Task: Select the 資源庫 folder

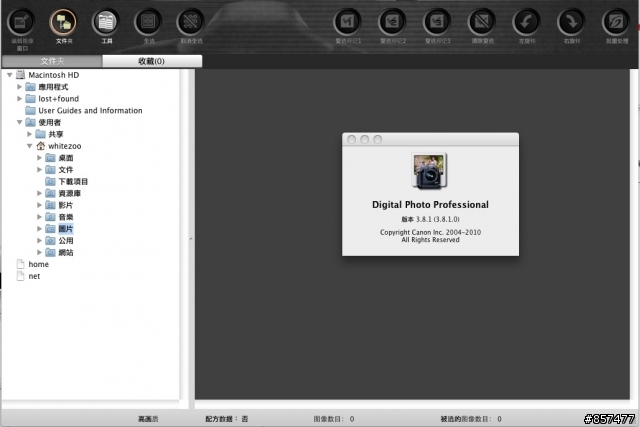Action: [69, 193]
